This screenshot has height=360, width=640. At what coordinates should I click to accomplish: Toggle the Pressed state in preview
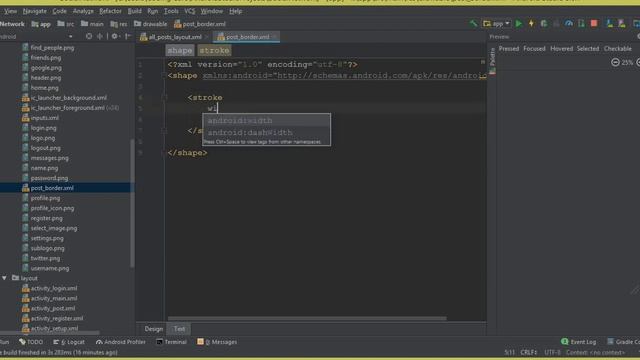click(x=509, y=49)
